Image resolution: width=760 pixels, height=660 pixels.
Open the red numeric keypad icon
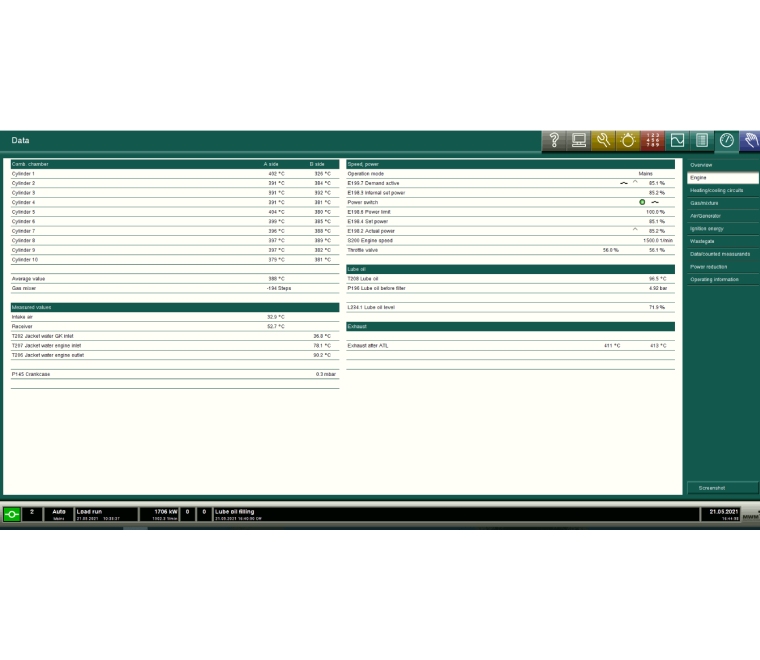652,140
